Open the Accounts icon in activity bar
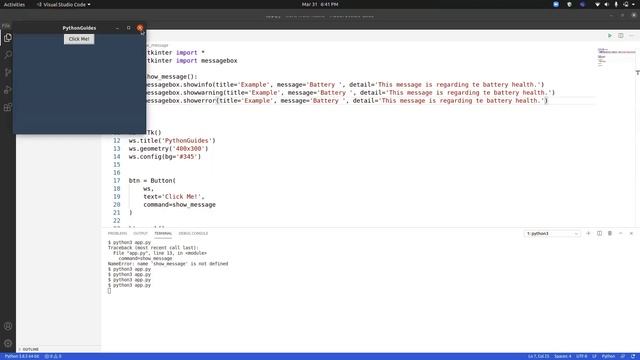The height and width of the screenshot is (360, 640). pos(8,326)
